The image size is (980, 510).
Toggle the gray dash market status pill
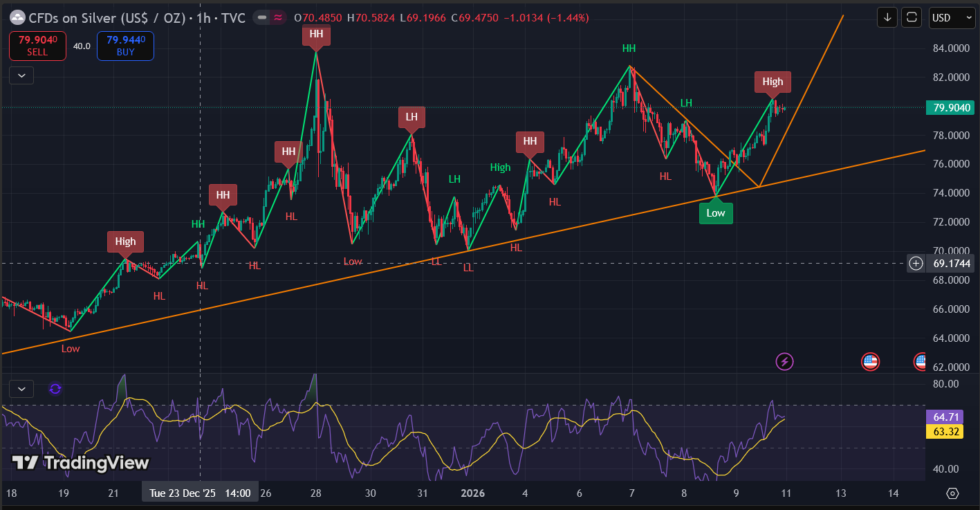tap(261, 18)
